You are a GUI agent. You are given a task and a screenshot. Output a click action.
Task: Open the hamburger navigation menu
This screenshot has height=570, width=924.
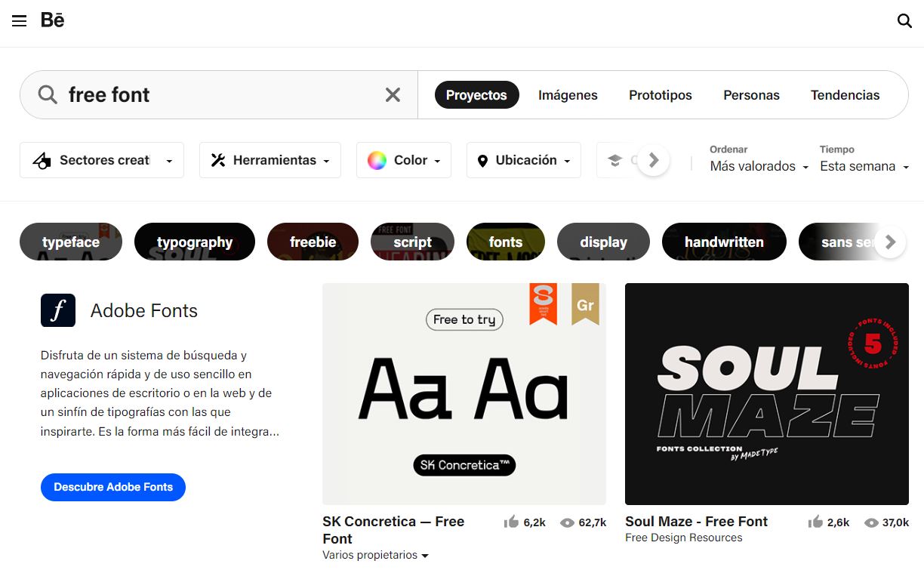(20, 21)
